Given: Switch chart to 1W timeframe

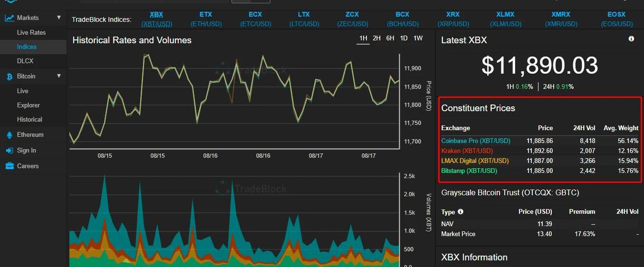Looking at the screenshot, I should [418, 38].
